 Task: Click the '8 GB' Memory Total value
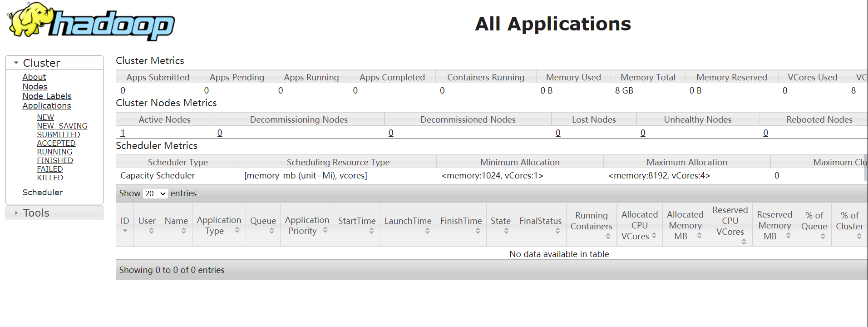pyautogui.click(x=624, y=90)
